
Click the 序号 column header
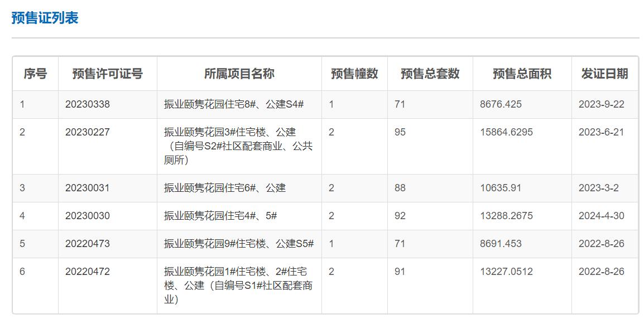35,74
